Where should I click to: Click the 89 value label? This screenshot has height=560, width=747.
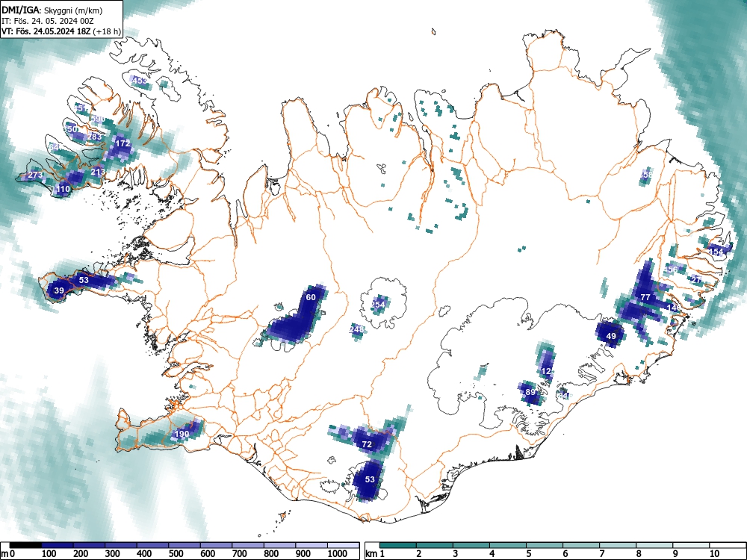(530, 392)
